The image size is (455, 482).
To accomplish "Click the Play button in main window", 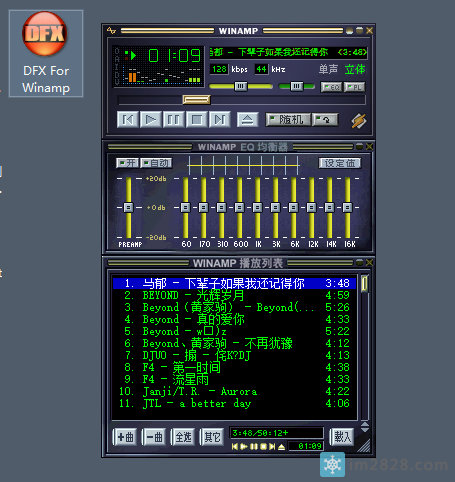I will [151, 119].
